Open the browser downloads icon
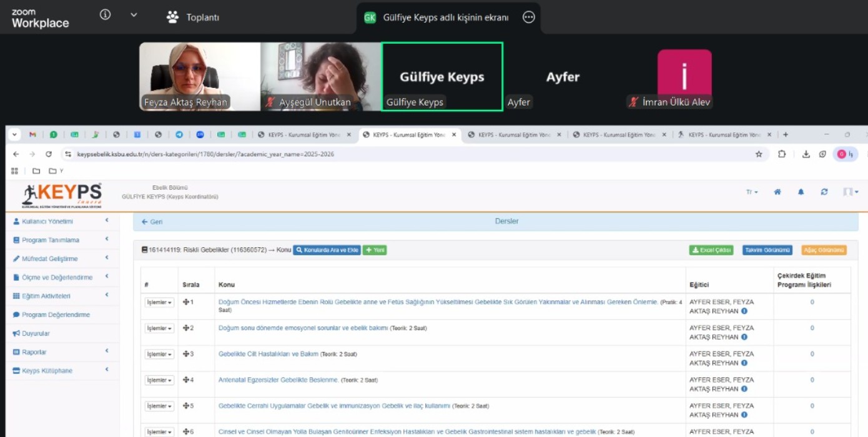The width and height of the screenshot is (868, 437). 806,154
